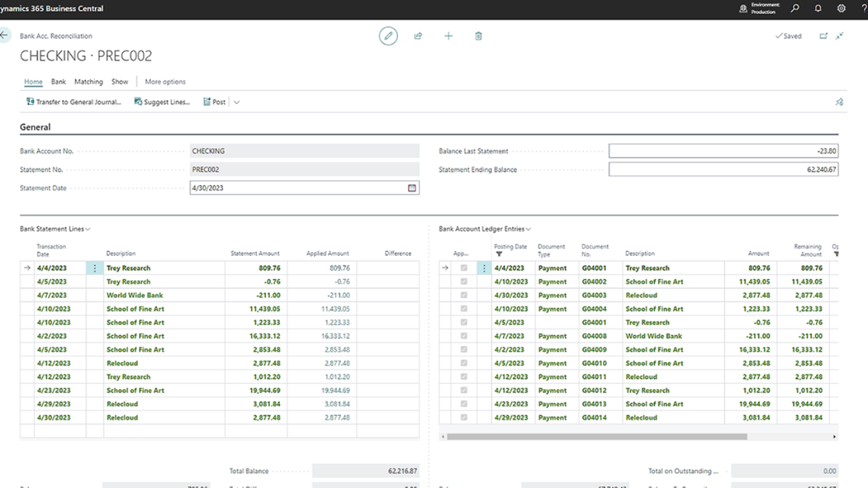Viewport: 868px width, 488px height.
Task: Click the trash delete icon
Action: [478, 36]
